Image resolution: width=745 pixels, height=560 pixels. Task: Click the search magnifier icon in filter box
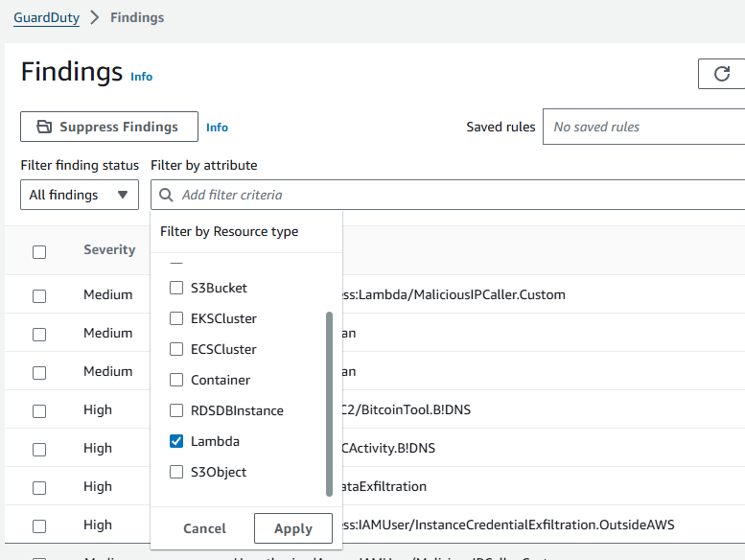pos(166,195)
